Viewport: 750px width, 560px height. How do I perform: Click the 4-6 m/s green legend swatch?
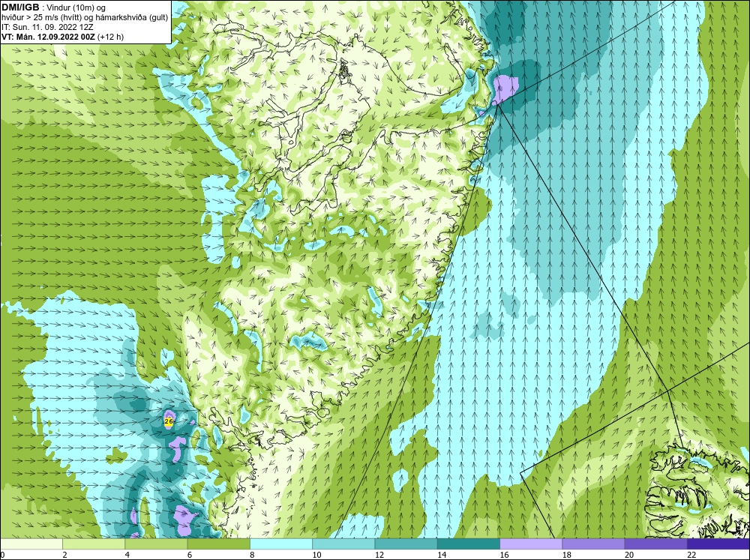(x=157, y=544)
